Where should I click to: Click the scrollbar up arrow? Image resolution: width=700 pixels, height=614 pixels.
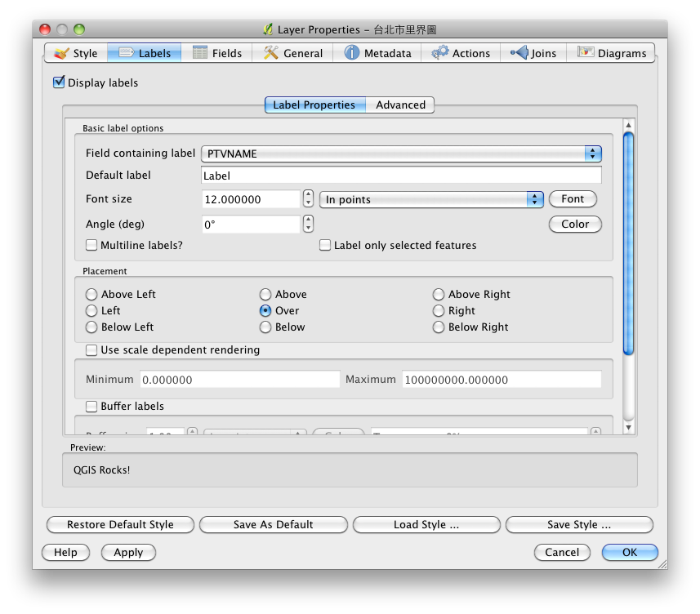pyautogui.click(x=629, y=125)
